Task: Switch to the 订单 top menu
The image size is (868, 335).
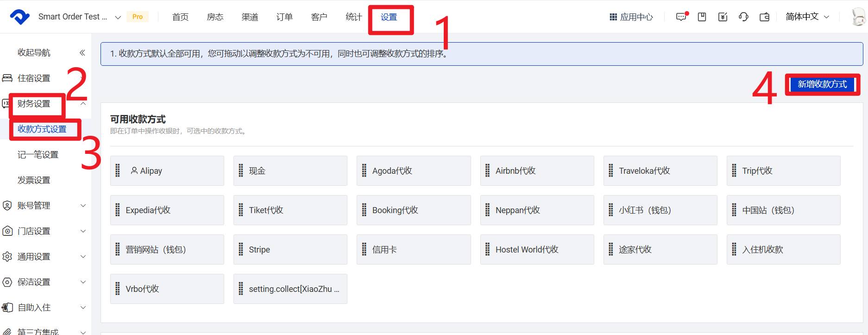Action: coord(284,17)
